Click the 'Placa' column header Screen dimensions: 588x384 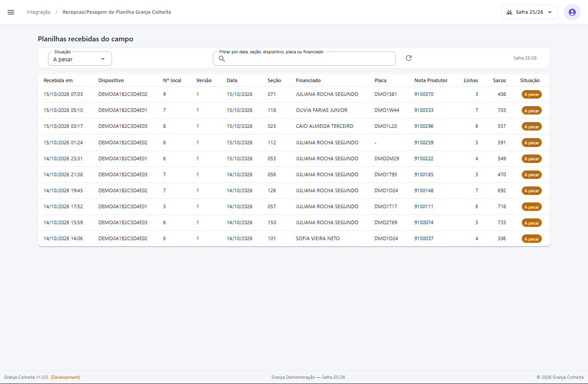(380, 80)
